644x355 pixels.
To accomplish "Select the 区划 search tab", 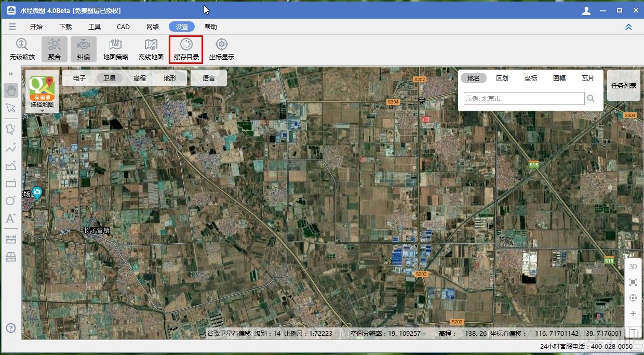I will tap(502, 78).
